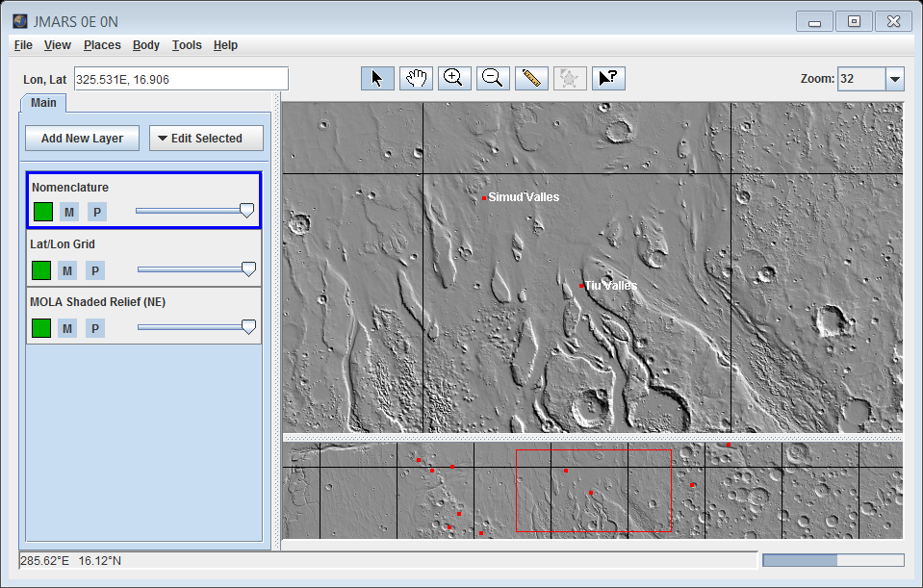Open the Body menu
The height and width of the screenshot is (588, 923).
pyautogui.click(x=146, y=45)
